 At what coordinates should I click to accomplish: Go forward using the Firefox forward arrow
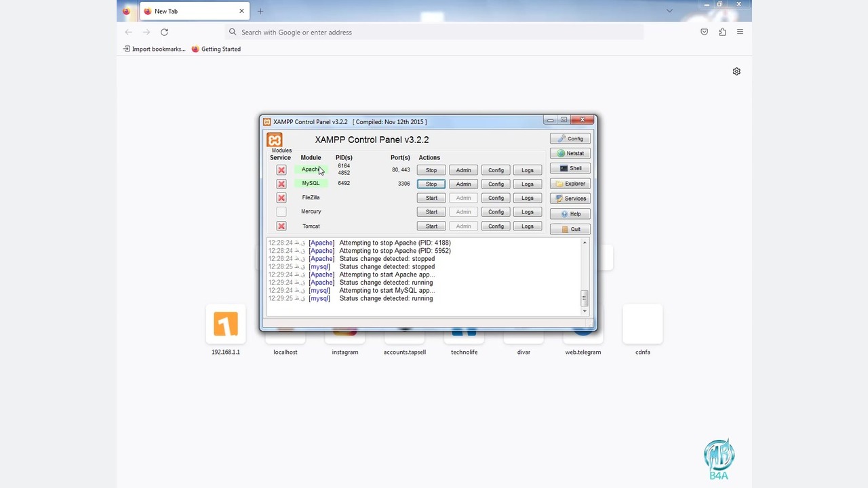point(146,32)
